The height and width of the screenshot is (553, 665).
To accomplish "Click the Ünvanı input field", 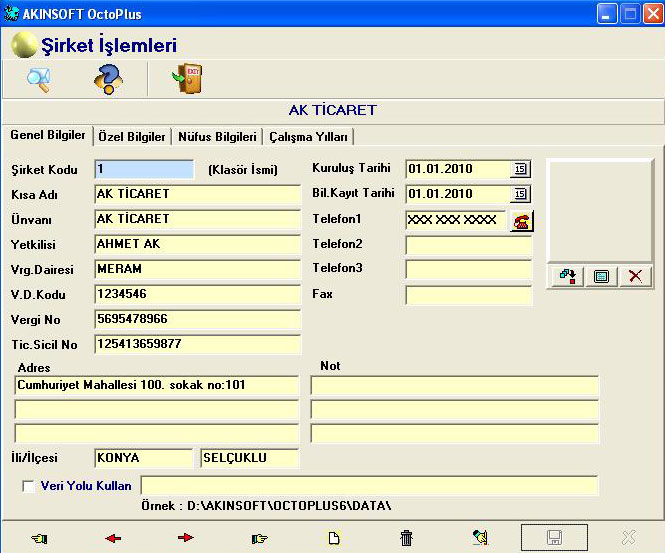I will pos(198,219).
